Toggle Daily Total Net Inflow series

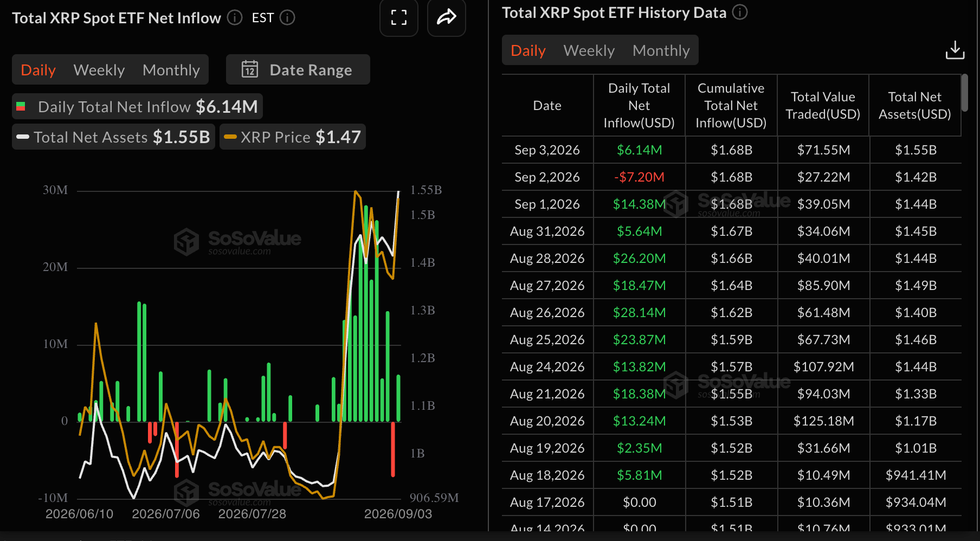click(x=138, y=106)
